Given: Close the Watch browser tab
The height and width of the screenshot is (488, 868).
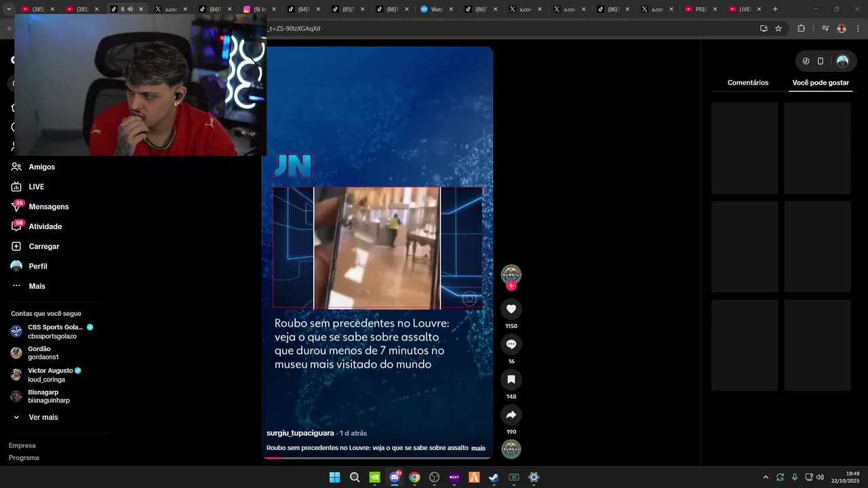Looking at the screenshot, I should click(451, 9).
